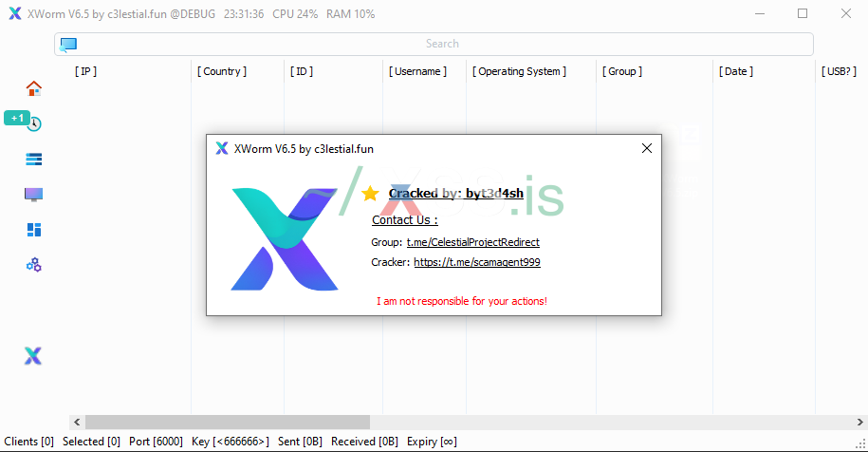Sort by the [ ID ] column header
868x452 pixels.
click(x=302, y=71)
